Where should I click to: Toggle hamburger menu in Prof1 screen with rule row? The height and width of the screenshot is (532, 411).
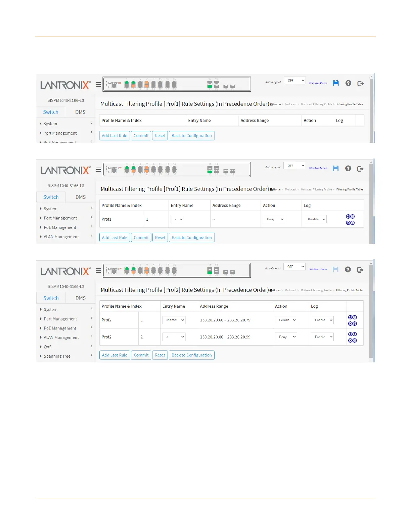98,170
